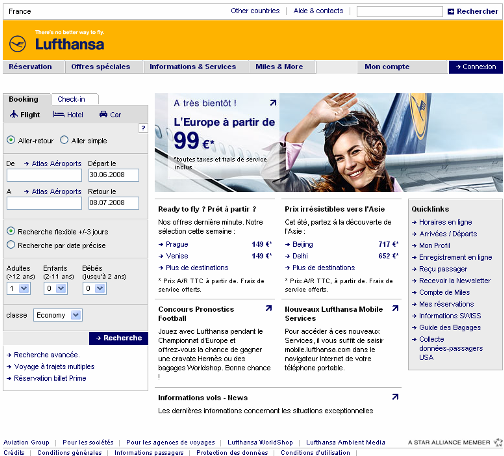The image size is (504, 456).
Task: Open Plus de destinations under Ready to fly
Action: (193, 267)
